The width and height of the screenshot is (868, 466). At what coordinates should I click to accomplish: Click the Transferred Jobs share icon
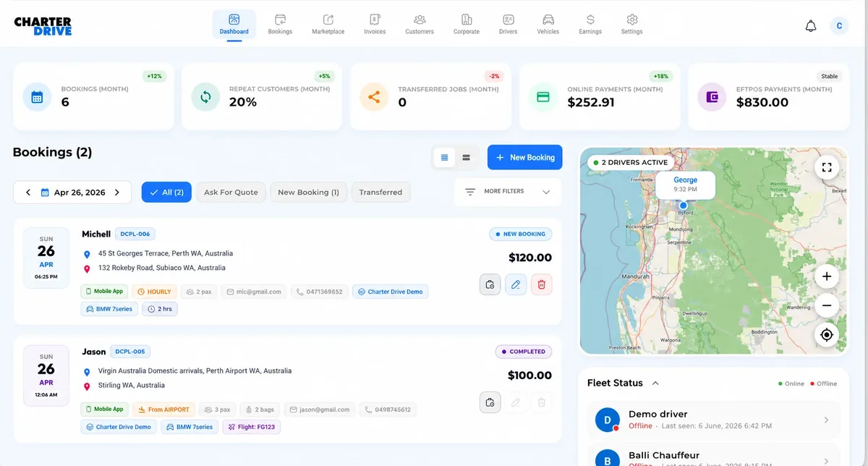pos(374,96)
